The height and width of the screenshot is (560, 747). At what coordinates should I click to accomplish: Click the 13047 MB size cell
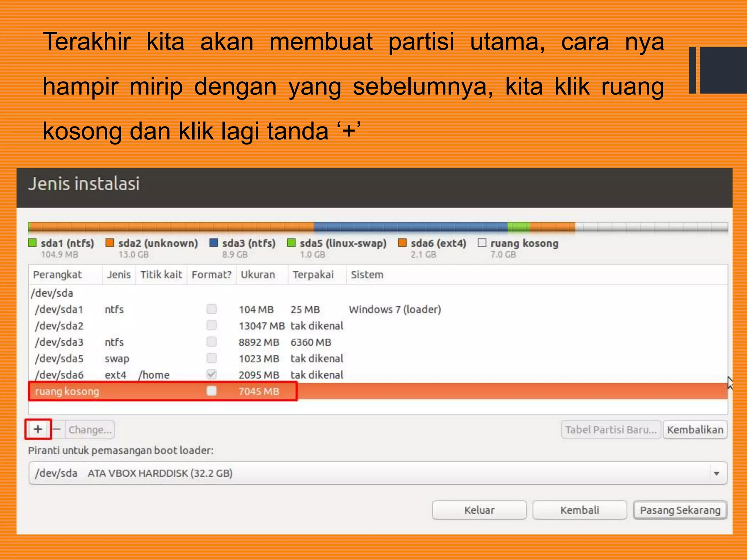[x=262, y=326]
